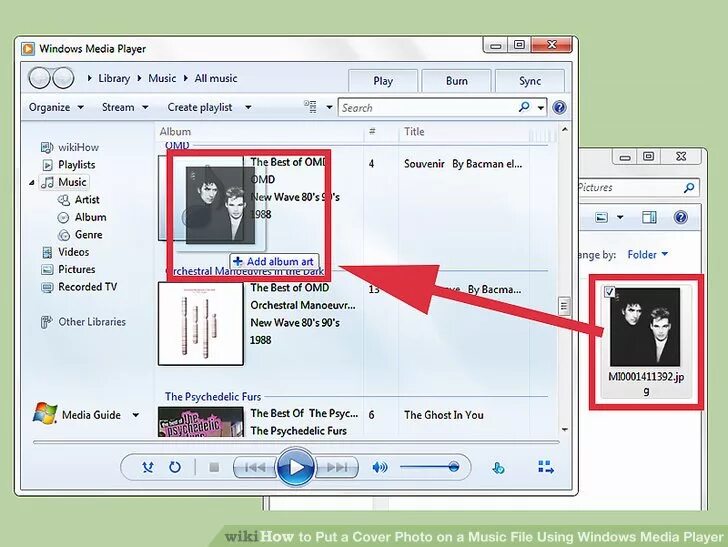Click the rip/stream hand icon
The image size is (728, 547).
(498, 468)
